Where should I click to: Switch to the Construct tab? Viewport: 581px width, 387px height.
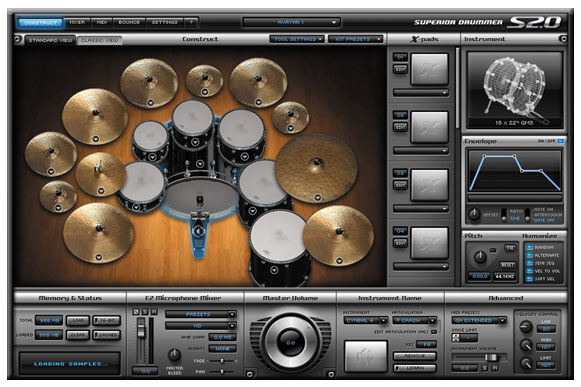tap(40, 23)
